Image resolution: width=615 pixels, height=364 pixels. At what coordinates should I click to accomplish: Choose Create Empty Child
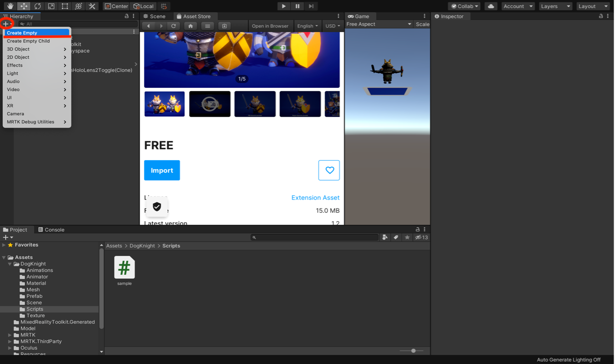pyautogui.click(x=37, y=41)
